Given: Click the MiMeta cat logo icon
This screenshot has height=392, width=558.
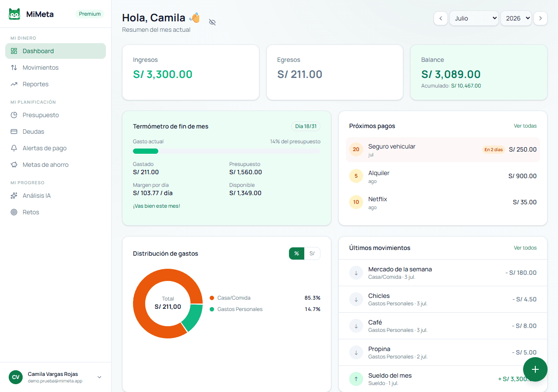Looking at the screenshot, I should tap(14, 14).
